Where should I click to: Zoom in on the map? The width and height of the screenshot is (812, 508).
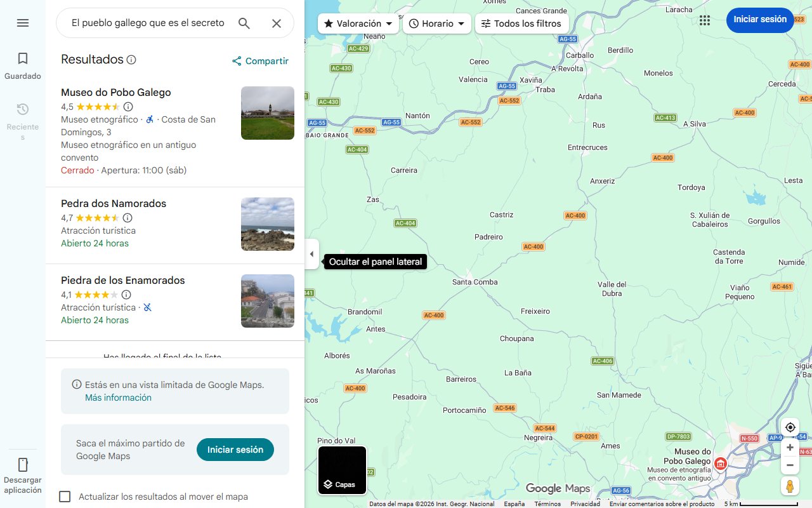coord(790,448)
